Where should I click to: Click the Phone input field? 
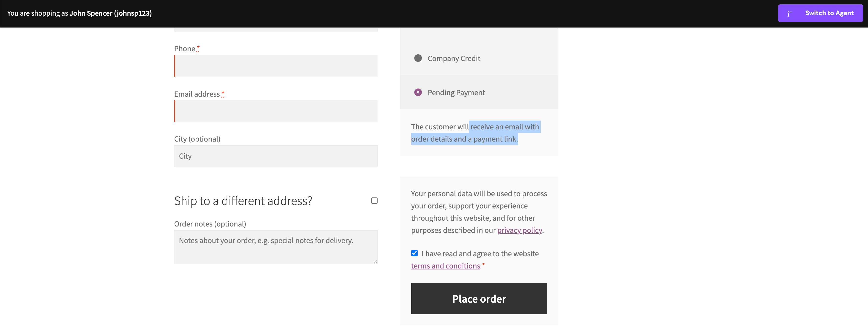pos(275,65)
